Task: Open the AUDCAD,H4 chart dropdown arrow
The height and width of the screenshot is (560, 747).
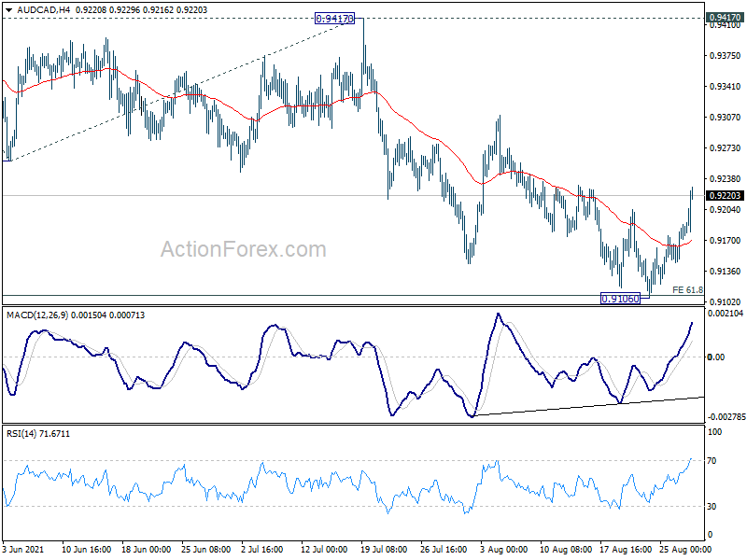Action: (x=8, y=10)
